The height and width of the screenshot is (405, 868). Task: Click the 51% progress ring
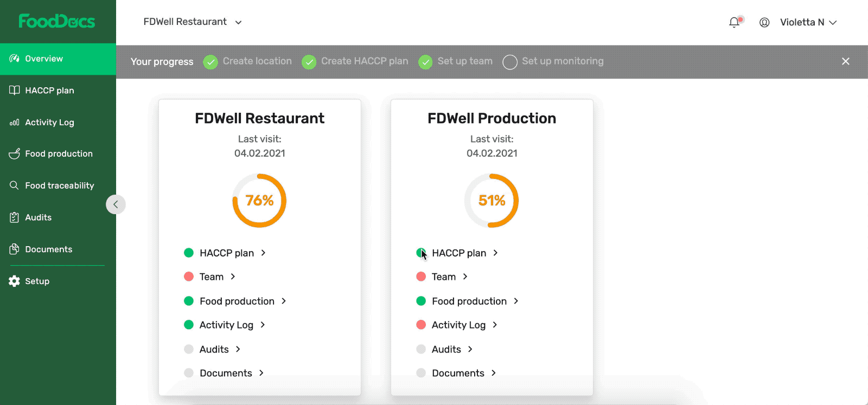click(492, 201)
